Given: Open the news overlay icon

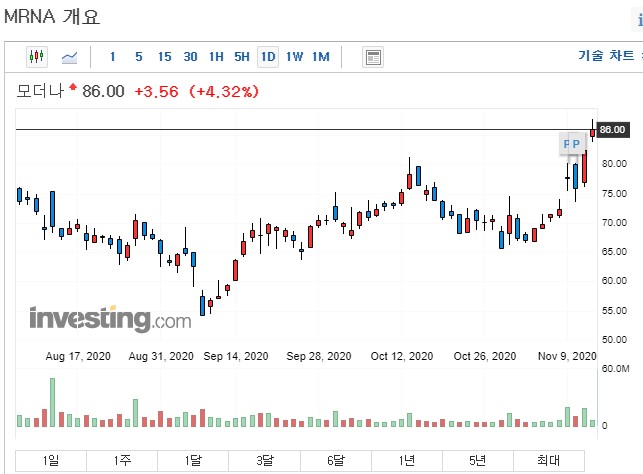Looking at the screenshot, I should click(373, 57).
